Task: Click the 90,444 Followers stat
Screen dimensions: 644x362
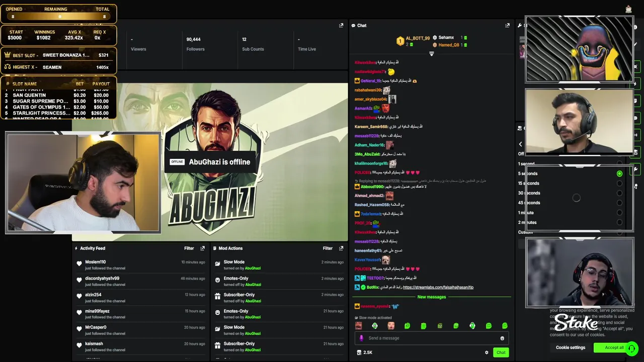Action: click(x=195, y=44)
